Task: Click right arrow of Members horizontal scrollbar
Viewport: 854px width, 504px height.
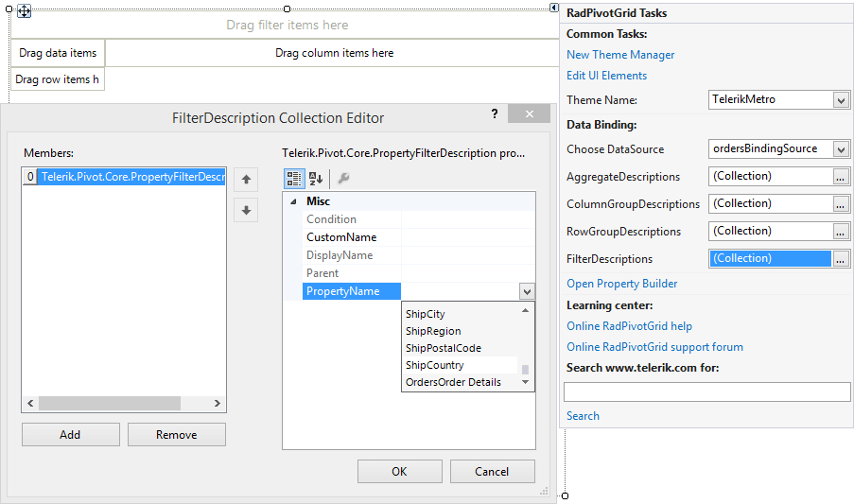Action: 218,404
